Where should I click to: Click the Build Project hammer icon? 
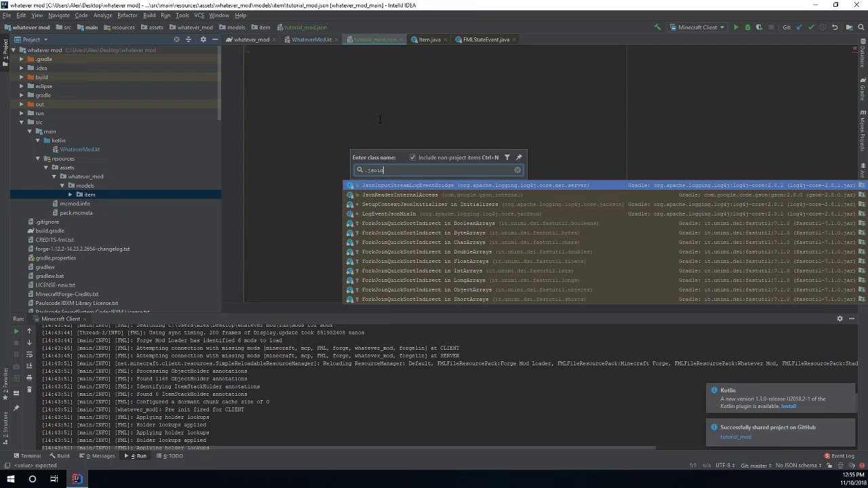657,27
